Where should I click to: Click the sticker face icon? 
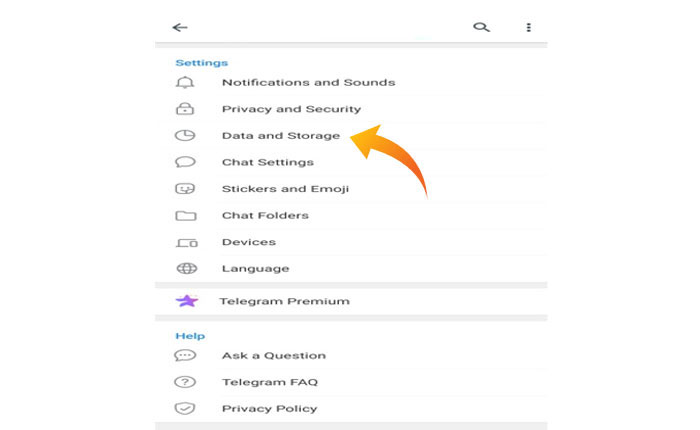185,189
